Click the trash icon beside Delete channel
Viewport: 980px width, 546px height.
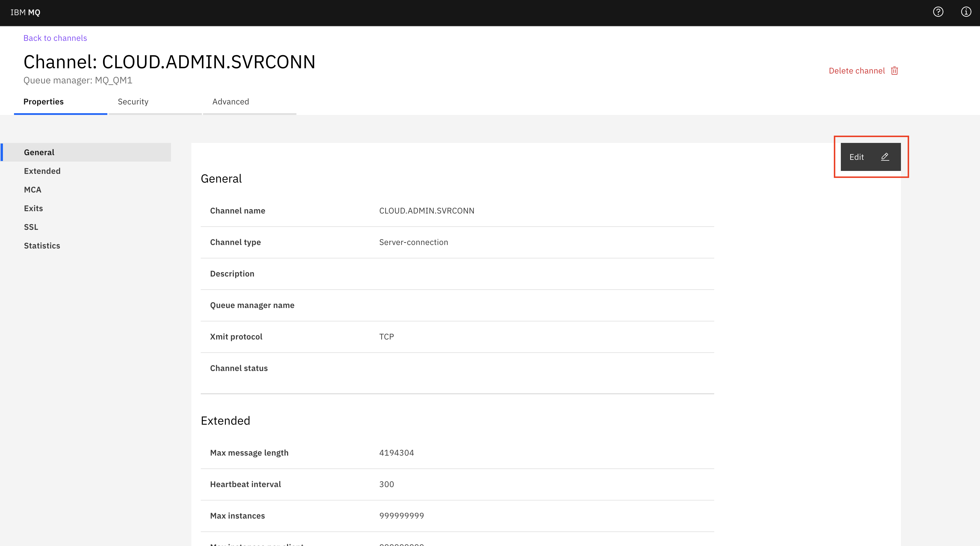pyautogui.click(x=895, y=71)
